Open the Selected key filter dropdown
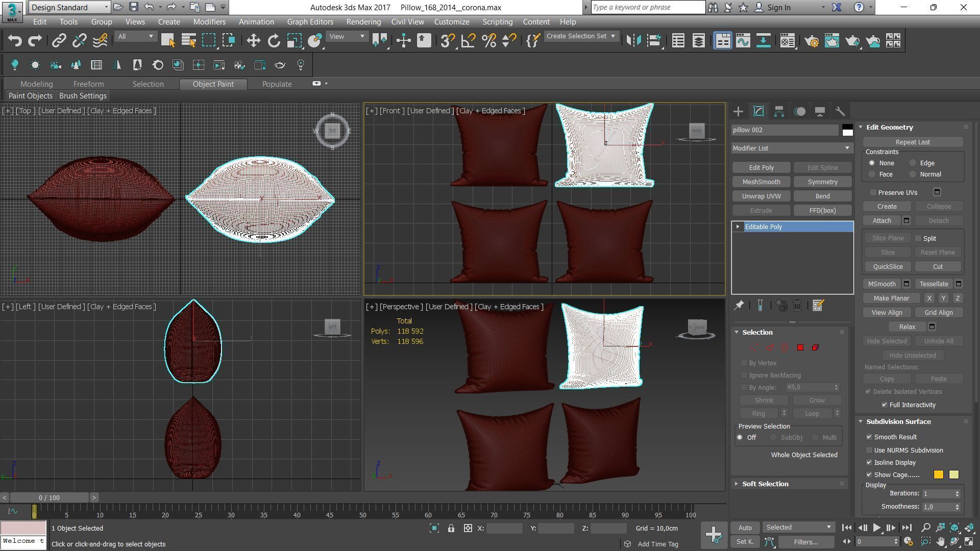Viewport: 980px width, 551px height. click(x=798, y=528)
